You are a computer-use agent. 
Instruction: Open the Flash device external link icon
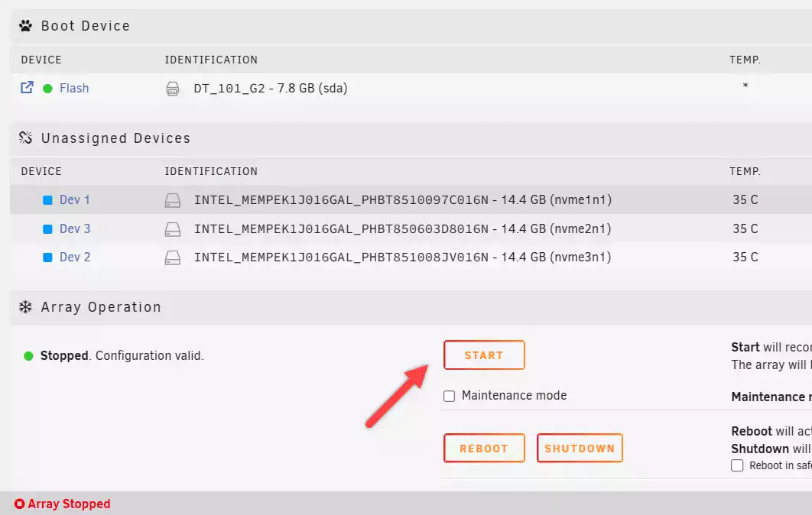pyautogui.click(x=27, y=87)
